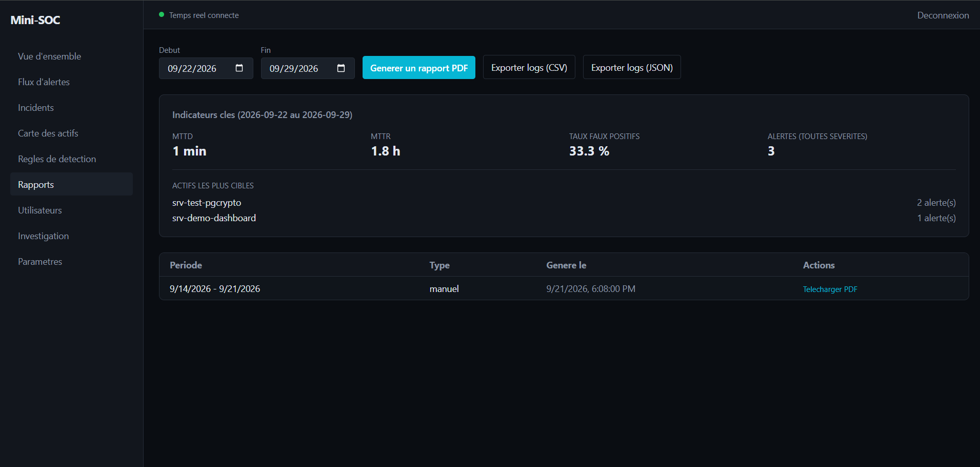980x467 pixels.
Task: Click the ACTIFS LES PLUS CIBLES label
Action: point(213,186)
